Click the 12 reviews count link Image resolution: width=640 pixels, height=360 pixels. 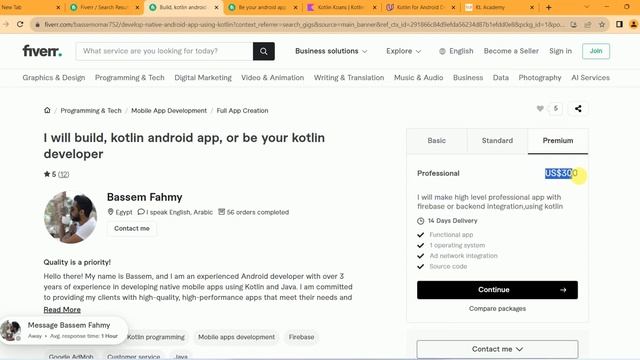64,174
